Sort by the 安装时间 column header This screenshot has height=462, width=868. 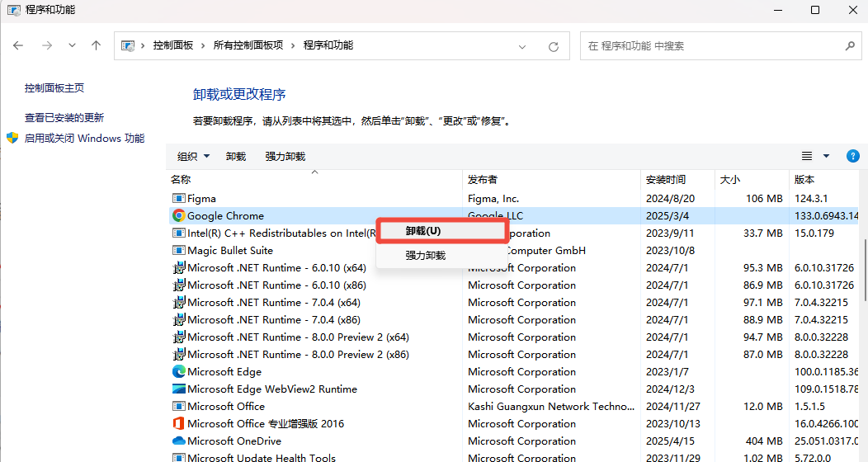pos(677,179)
